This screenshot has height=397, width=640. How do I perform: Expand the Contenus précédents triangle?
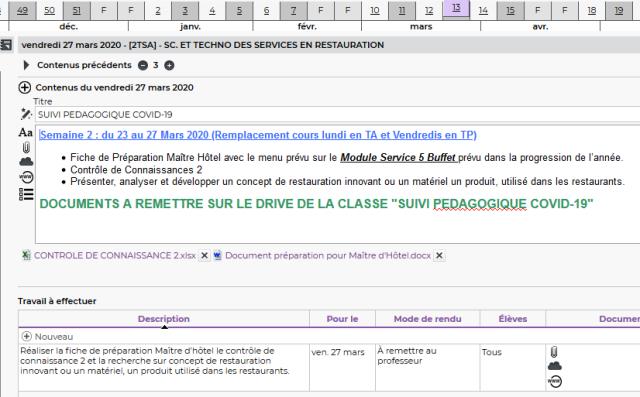(x=26, y=65)
